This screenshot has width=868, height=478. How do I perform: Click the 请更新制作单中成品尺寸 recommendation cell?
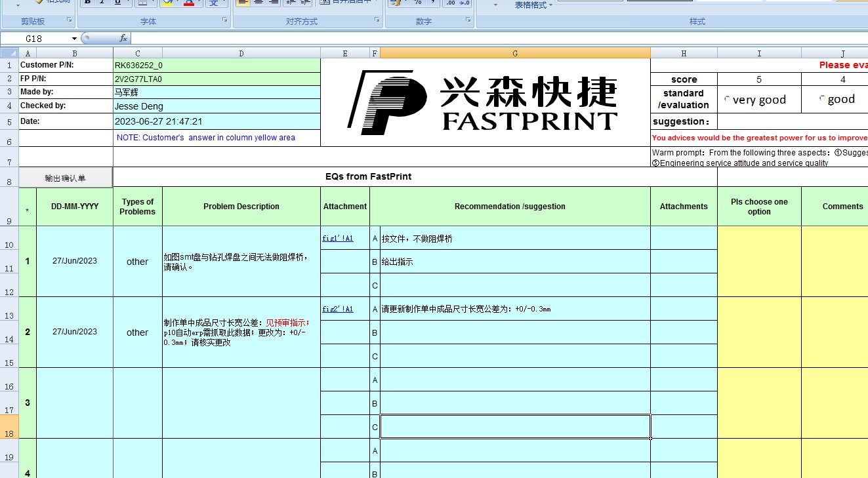(515, 309)
